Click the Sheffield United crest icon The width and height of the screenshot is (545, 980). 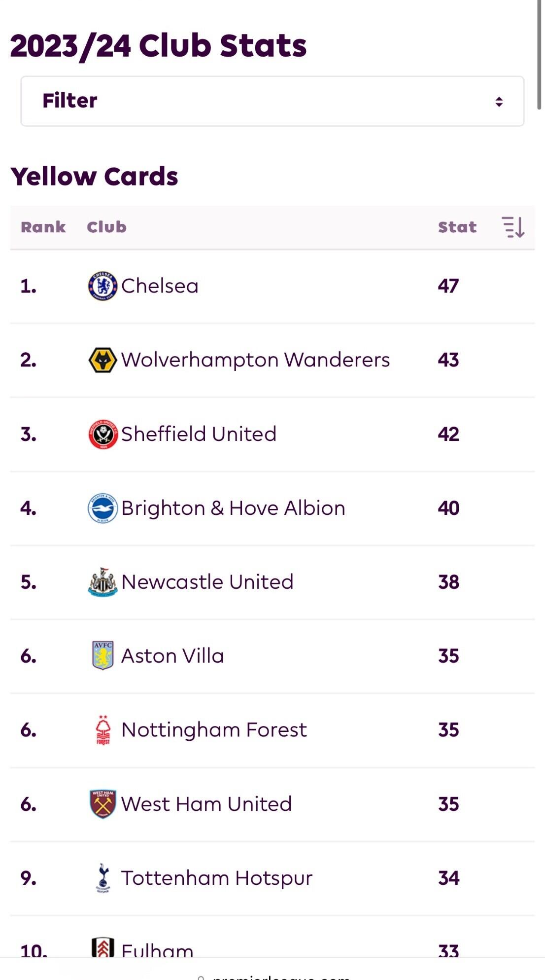(102, 434)
